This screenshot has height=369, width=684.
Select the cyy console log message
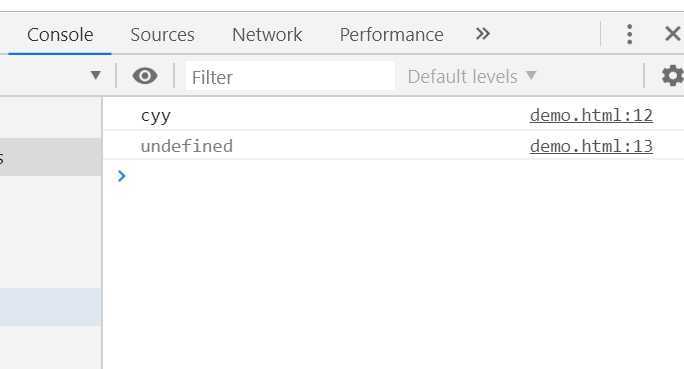(x=155, y=116)
